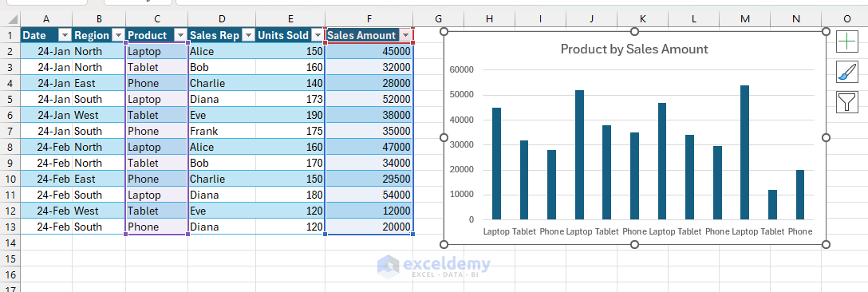Select column A header

coord(46,19)
